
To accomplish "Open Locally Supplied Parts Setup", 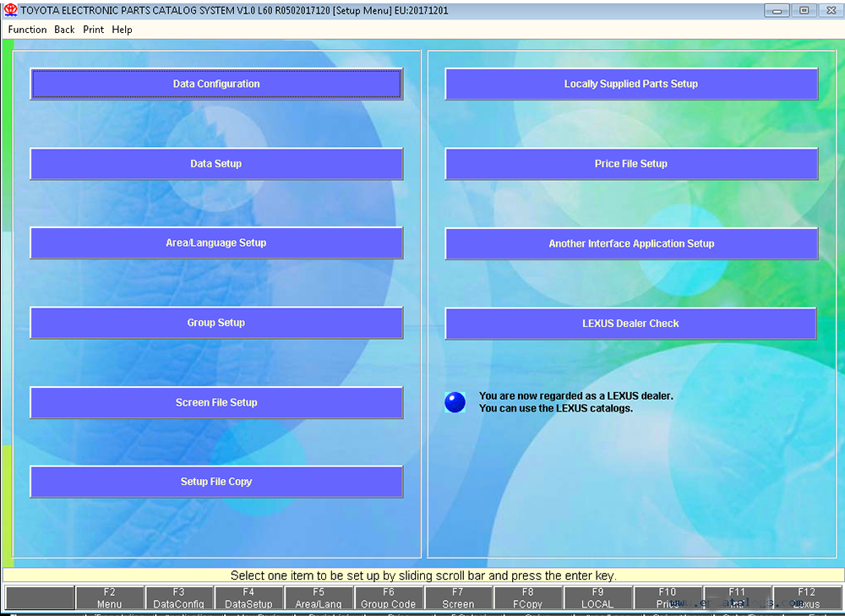I will 631,84.
